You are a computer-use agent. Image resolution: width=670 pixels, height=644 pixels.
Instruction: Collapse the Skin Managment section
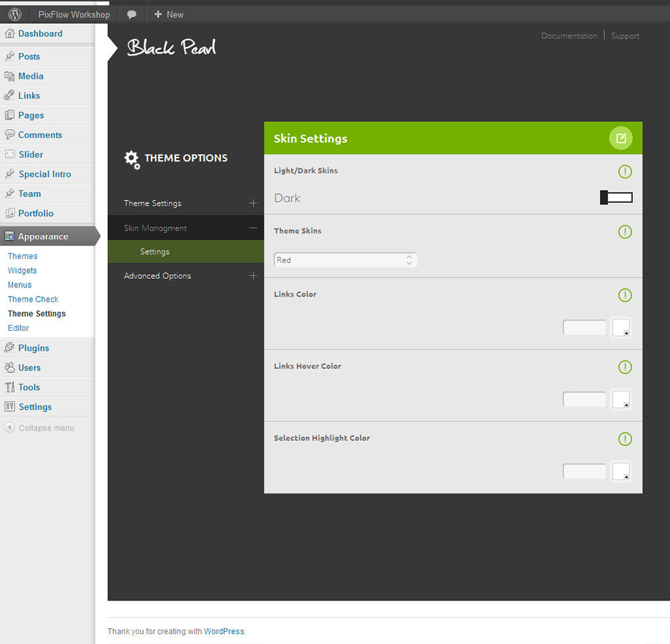(x=253, y=228)
